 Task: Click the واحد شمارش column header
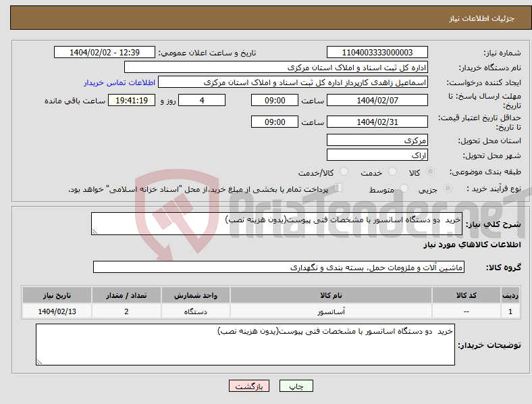[x=195, y=295]
